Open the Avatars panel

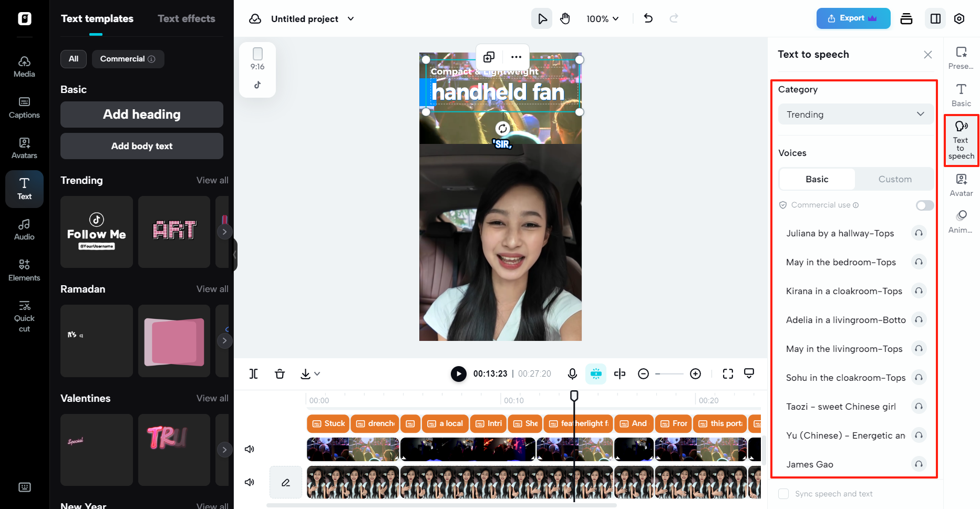point(24,147)
